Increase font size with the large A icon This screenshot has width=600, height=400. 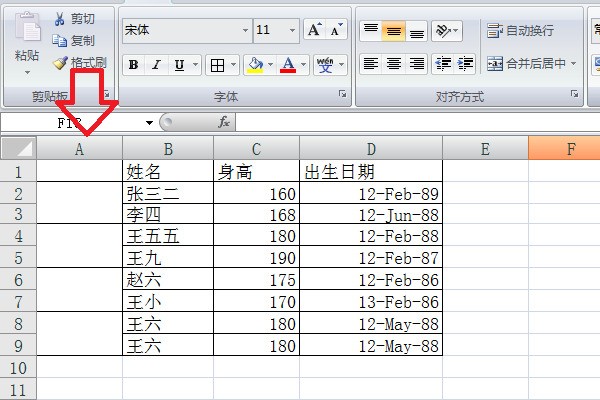314,29
